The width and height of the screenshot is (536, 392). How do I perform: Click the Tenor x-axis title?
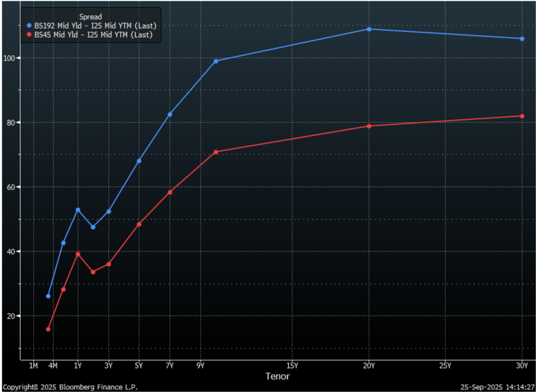click(x=277, y=376)
